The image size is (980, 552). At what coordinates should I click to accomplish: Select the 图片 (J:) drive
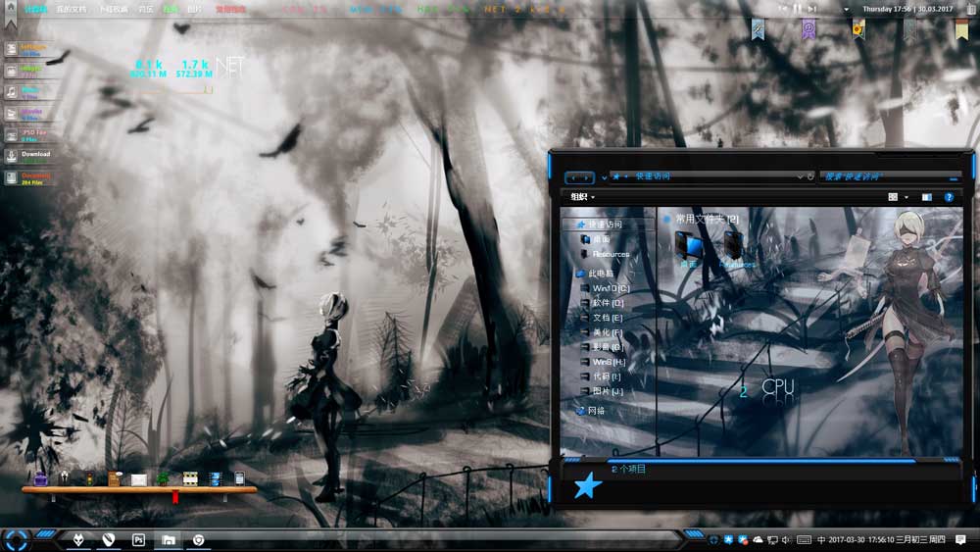[602, 391]
